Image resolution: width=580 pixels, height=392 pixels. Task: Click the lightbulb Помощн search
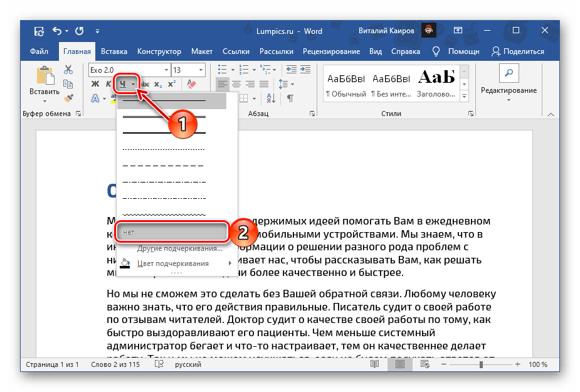(456, 51)
